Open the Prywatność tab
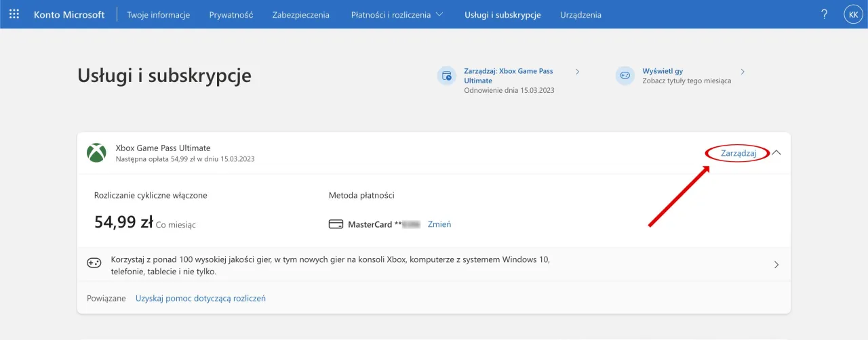The image size is (868, 340). [x=231, y=14]
